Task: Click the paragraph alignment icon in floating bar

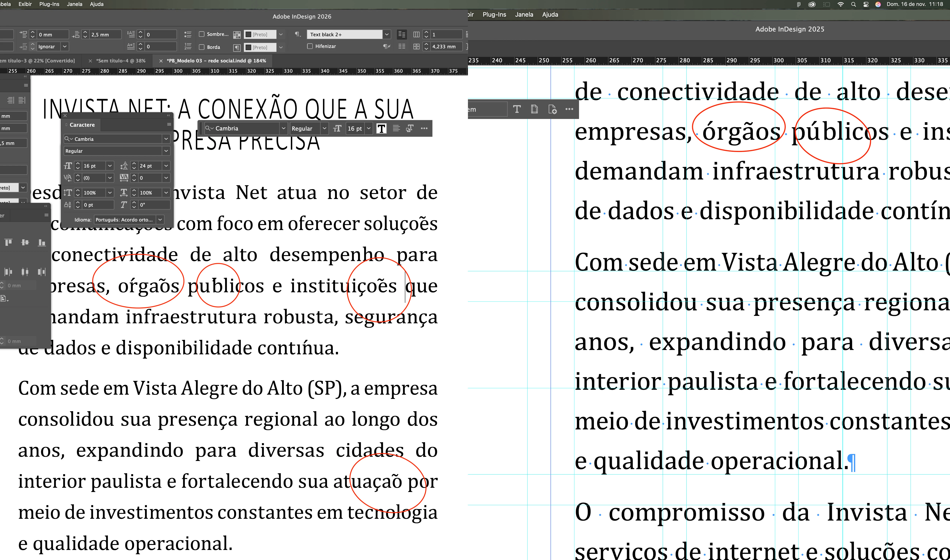Action: [x=396, y=129]
